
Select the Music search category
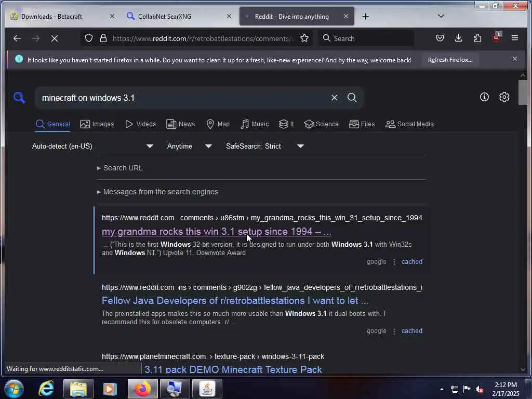click(x=255, y=124)
